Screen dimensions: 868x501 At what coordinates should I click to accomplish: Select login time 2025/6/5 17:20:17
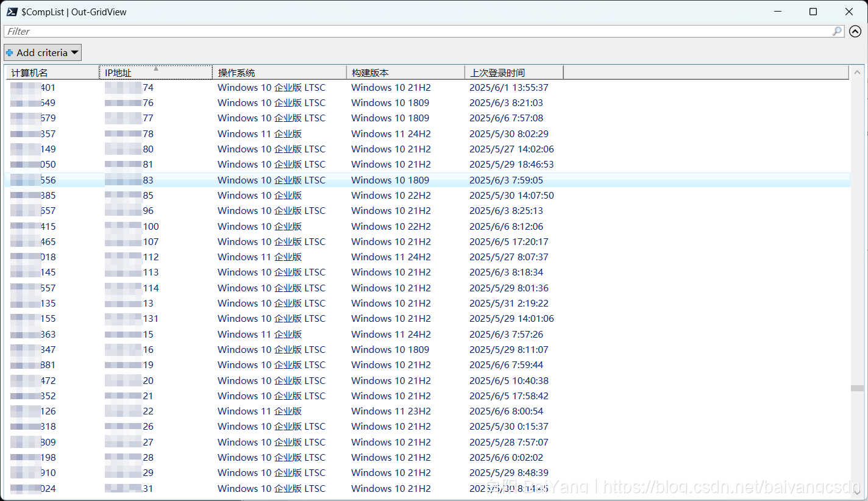coord(509,241)
